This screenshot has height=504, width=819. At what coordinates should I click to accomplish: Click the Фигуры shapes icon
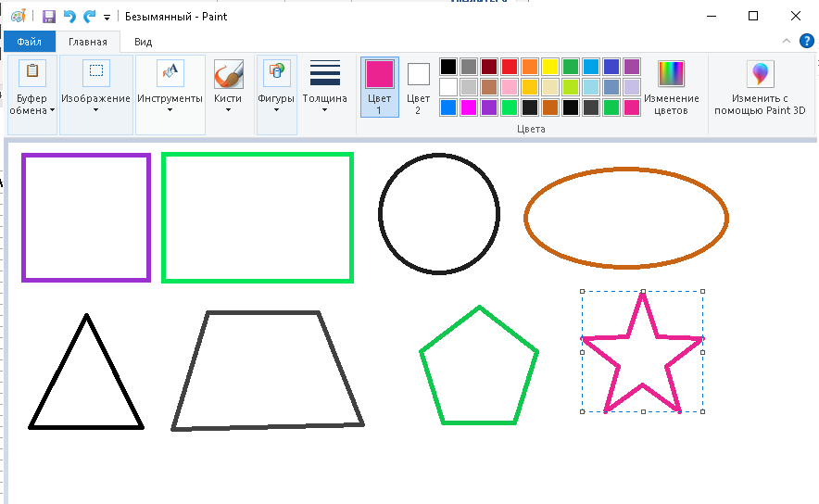point(276,72)
